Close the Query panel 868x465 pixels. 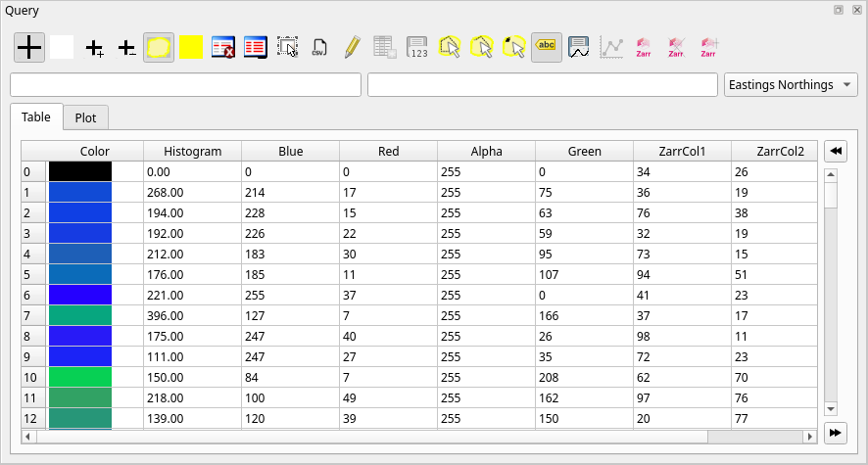(x=857, y=10)
